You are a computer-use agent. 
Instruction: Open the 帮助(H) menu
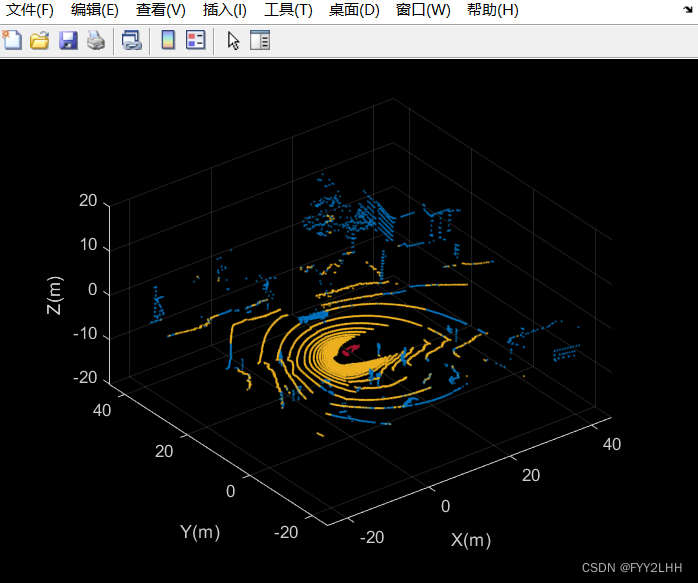click(x=492, y=10)
